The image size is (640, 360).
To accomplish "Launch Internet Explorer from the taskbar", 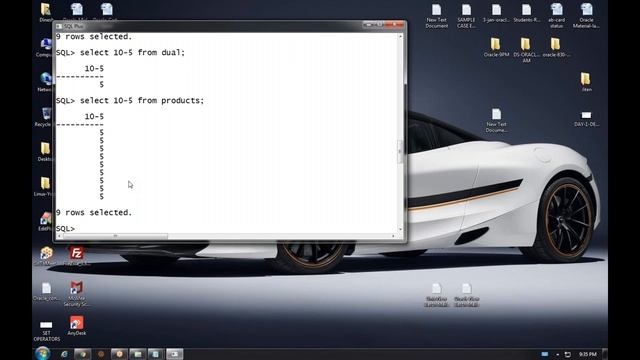I will point(64,354).
